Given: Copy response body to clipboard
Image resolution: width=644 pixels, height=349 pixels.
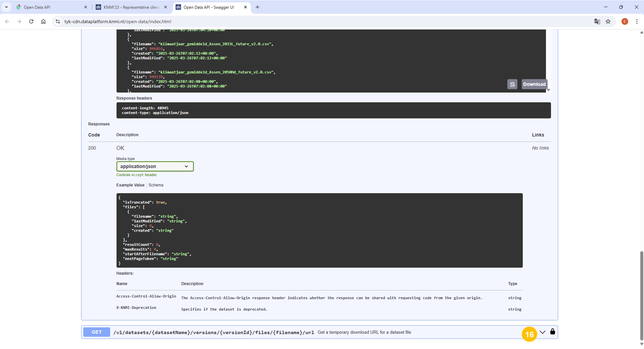Looking at the screenshot, I should pyautogui.click(x=512, y=84).
